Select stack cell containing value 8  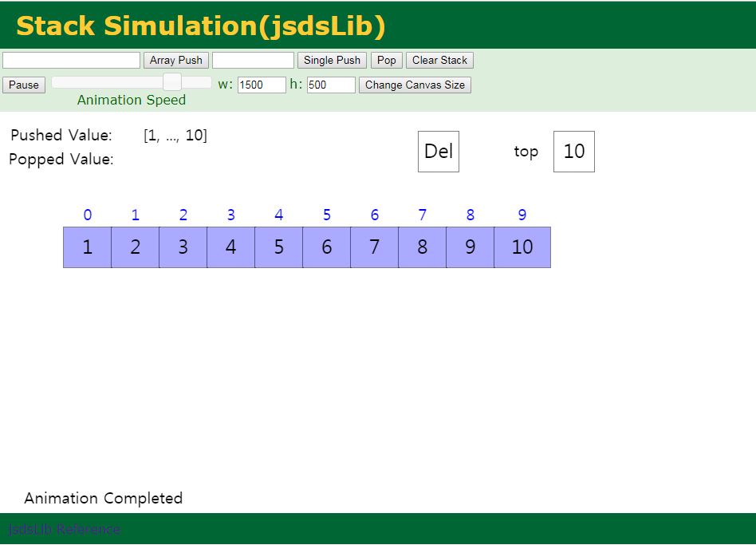point(423,247)
